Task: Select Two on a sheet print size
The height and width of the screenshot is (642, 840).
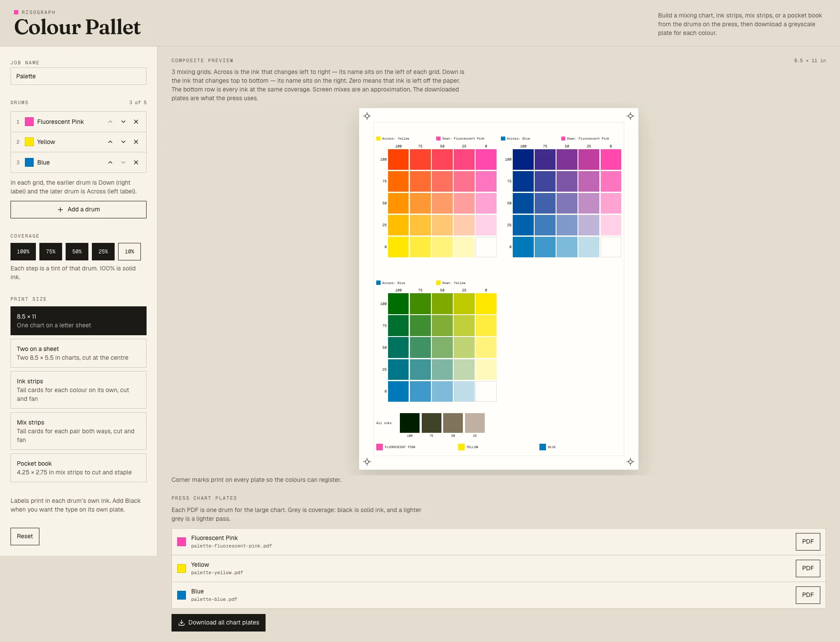Action: pos(78,353)
